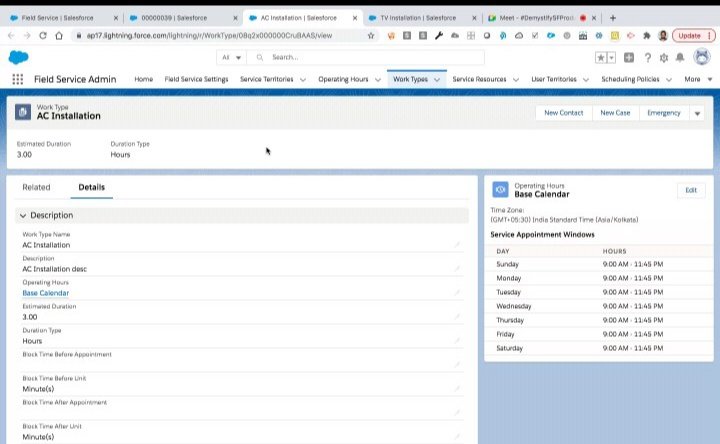The image size is (720, 444).
Task: Click the Operating Hours panel icon
Action: (500, 190)
